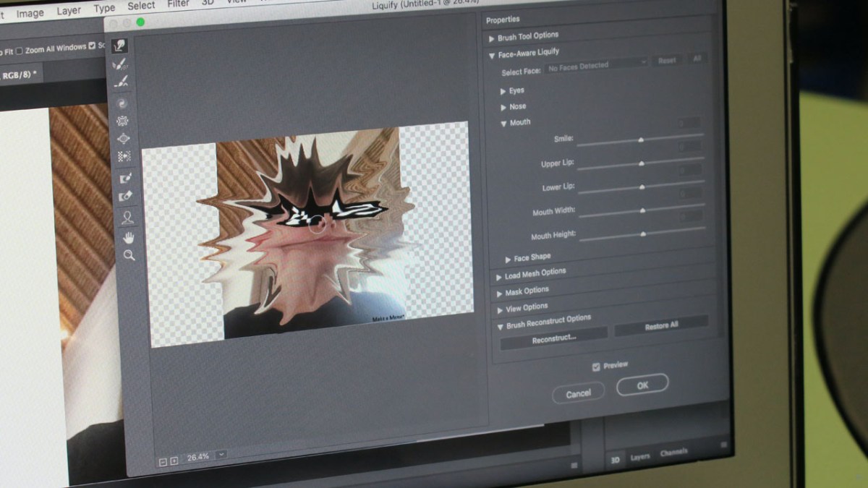868x488 pixels.
Task: Click the Smile slider handle
Action: [x=641, y=140]
